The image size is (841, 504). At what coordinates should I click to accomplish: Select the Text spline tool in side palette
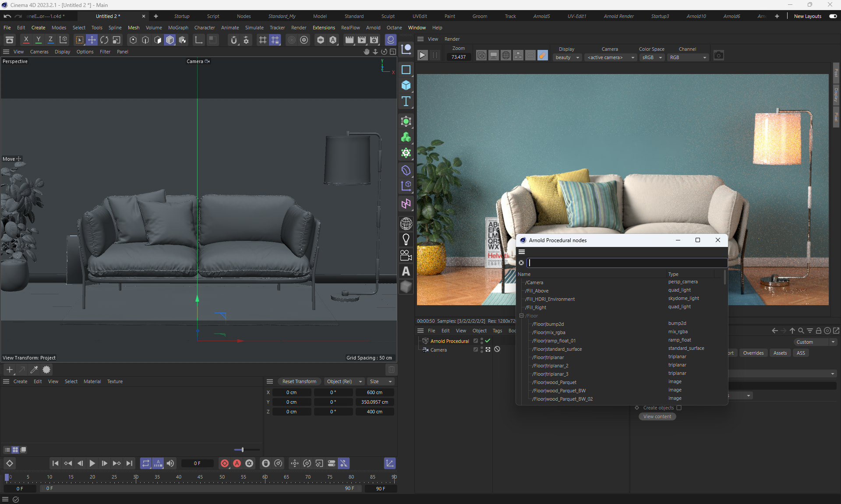pos(406,102)
